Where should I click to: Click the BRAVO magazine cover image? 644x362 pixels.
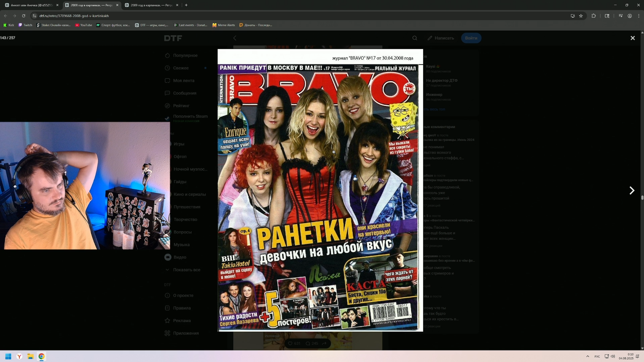pyautogui.click(x=320, y=190)
